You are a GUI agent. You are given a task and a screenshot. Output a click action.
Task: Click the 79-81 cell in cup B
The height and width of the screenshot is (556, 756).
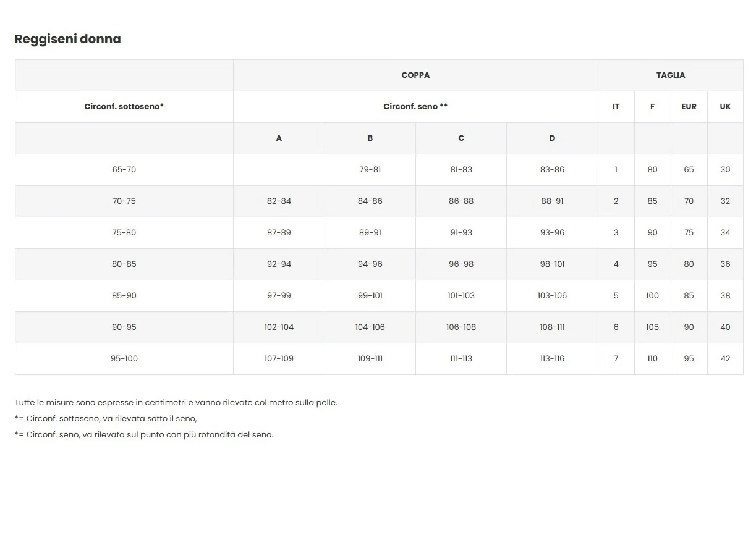point(370,170)
